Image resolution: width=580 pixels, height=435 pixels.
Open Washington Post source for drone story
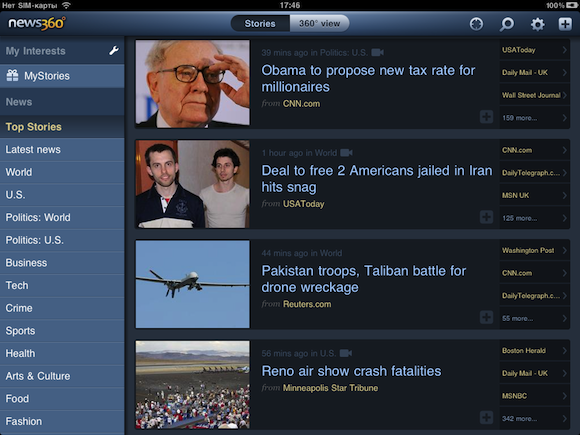click(x=534, y=250)
